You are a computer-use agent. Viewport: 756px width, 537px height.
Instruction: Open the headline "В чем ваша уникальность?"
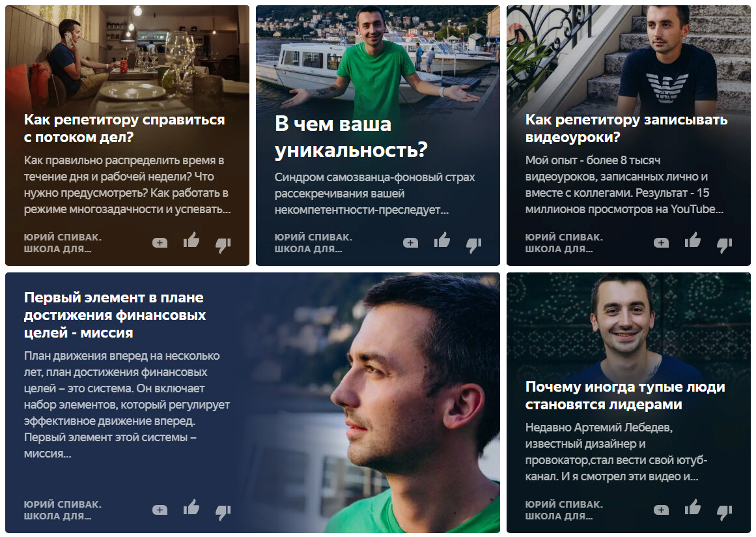pyautogui.click(x=352, y=137)
